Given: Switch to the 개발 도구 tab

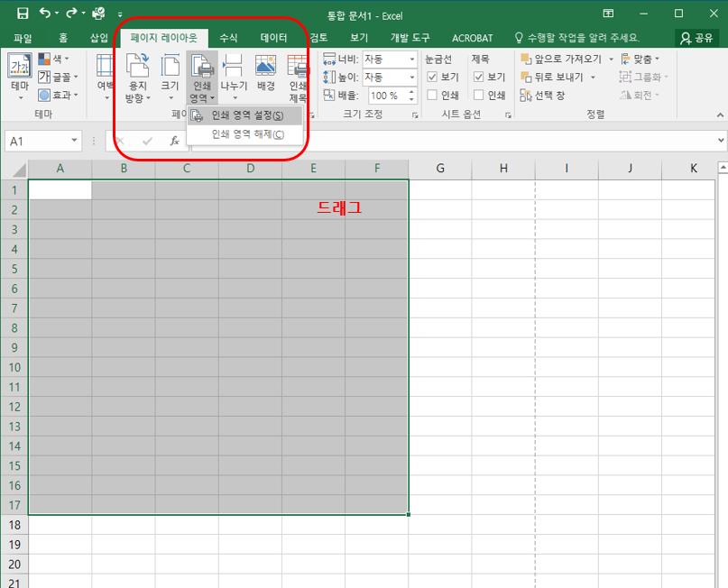Looking at the screenshot, I should coord(410,38).
